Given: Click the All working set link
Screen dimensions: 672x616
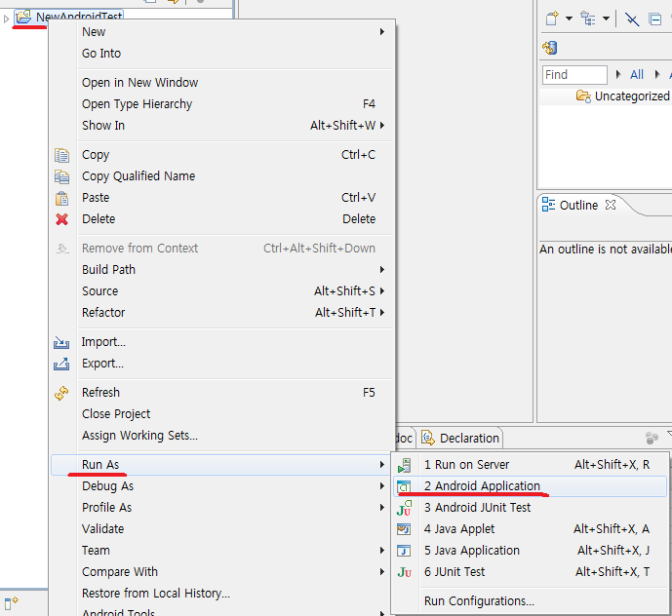Looking at the screenshot, I should pyautogui.click(x=637, y=74).
